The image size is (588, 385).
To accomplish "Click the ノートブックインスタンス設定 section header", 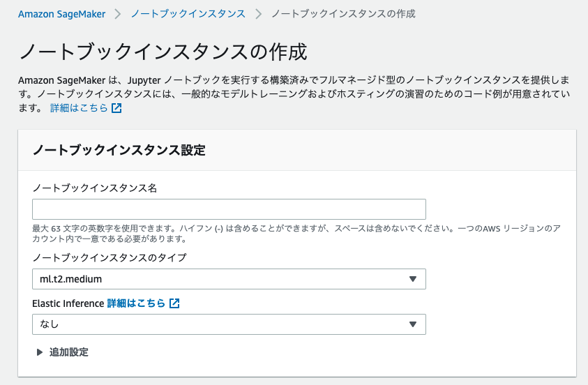I will click(x=119, y=151).
